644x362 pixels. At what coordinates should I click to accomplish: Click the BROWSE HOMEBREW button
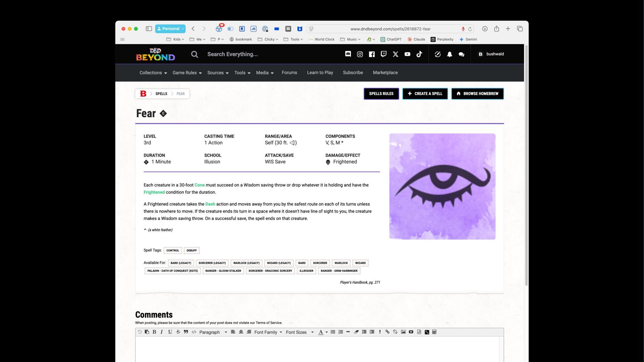[x=477, y=94]
